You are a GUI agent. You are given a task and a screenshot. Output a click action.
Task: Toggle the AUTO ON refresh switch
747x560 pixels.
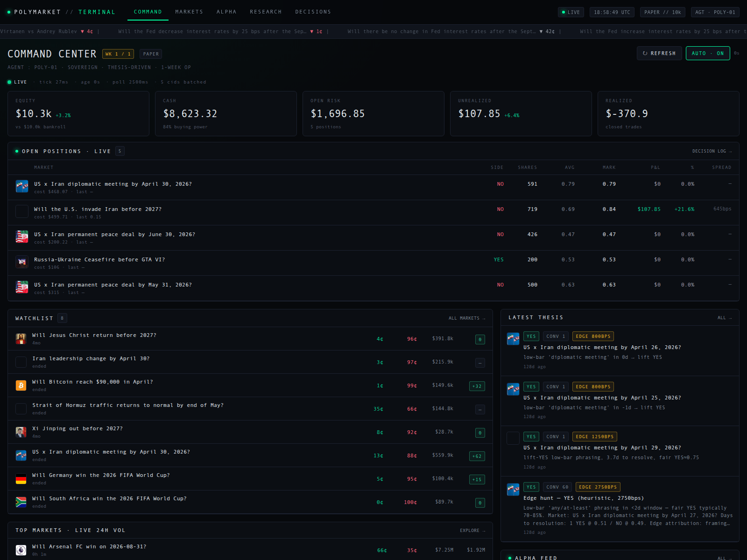[708, 53]
